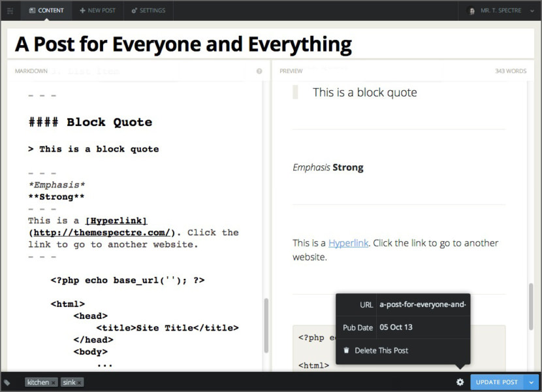Expand the Mr. T. Spectre user dropdown

click(x=532, y=10)
